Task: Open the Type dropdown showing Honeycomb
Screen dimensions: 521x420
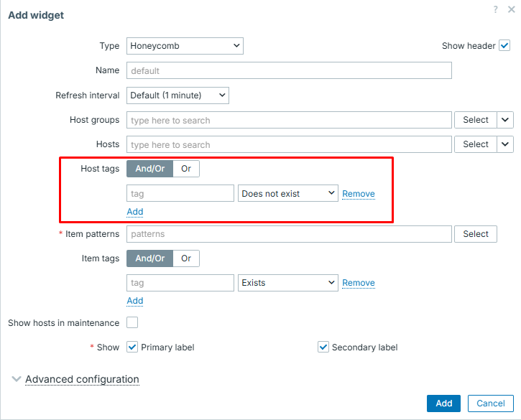Action: pyautogui.click(x=185, y=46)
